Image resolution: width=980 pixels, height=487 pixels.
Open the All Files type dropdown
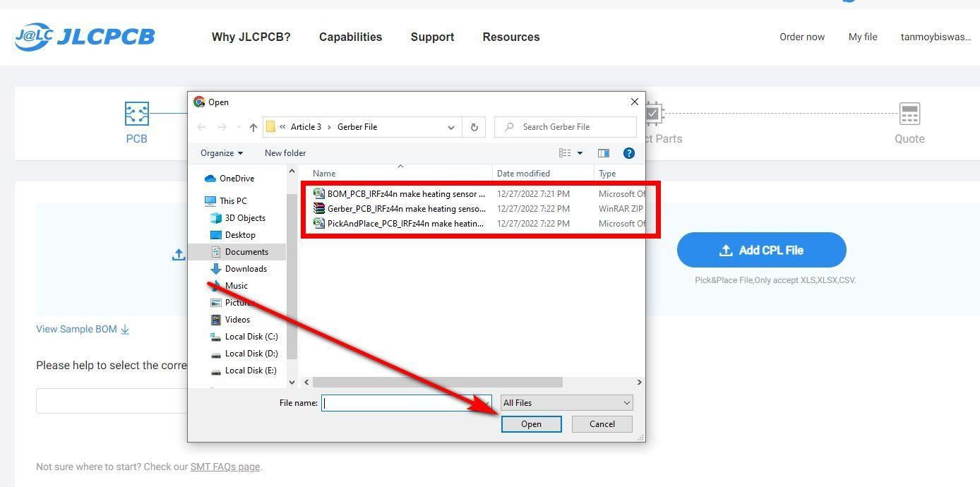(566, 403)
